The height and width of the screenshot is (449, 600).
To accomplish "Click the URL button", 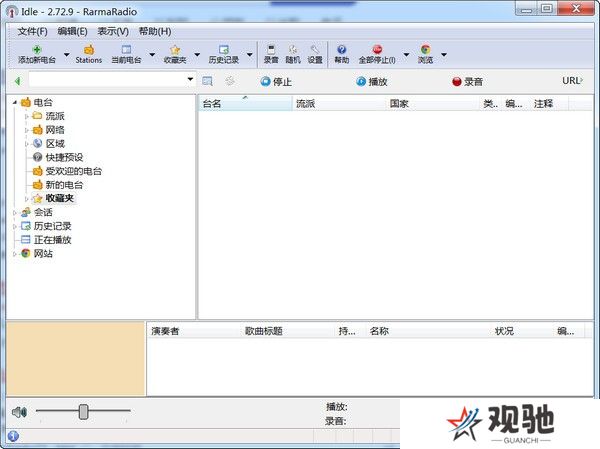I will pyautogui.click(x=572, y=81).
